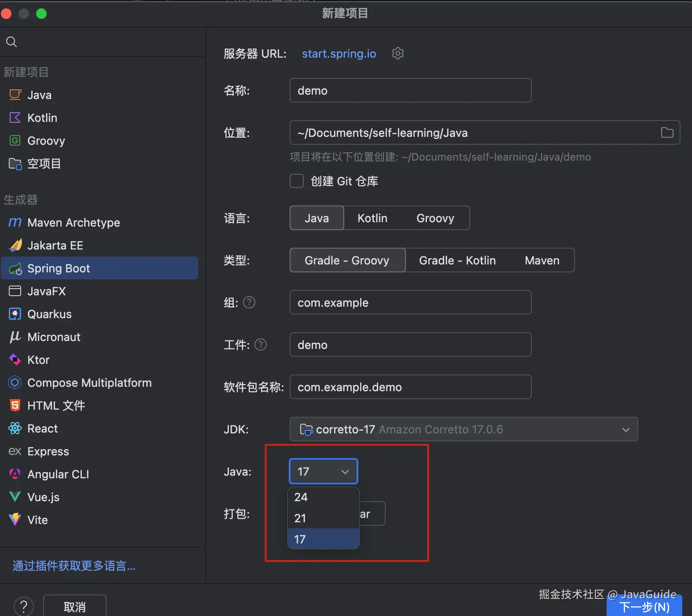
Task: Edit the 位置 location path field
Action: pyautogui.click(x=485, y=132)
